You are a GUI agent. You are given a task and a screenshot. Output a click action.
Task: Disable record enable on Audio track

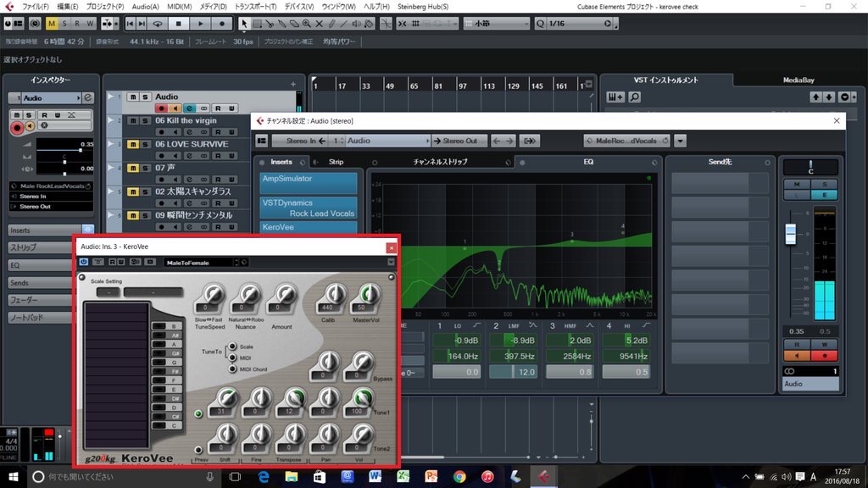[161, 108]
